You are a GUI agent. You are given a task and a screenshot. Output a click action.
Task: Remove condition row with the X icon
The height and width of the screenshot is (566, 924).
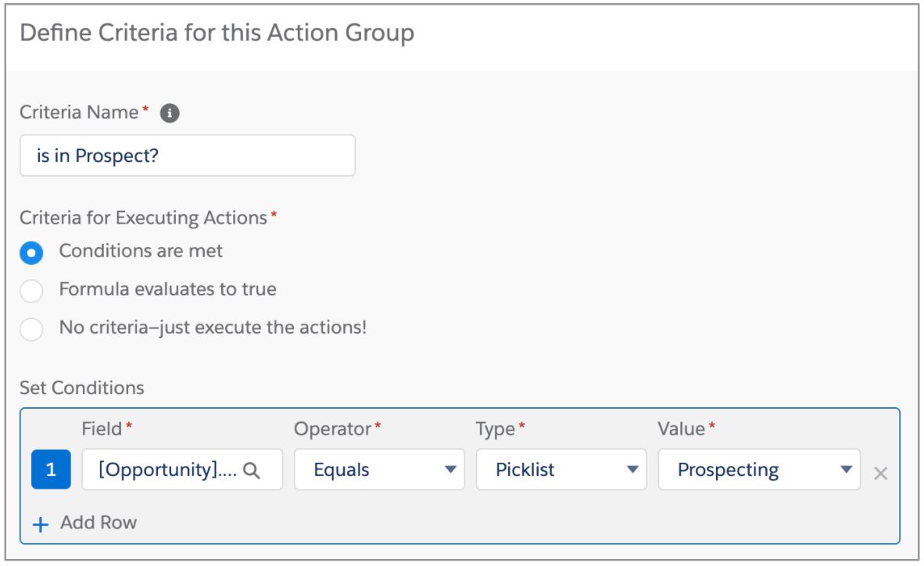(x=880, y=473)
